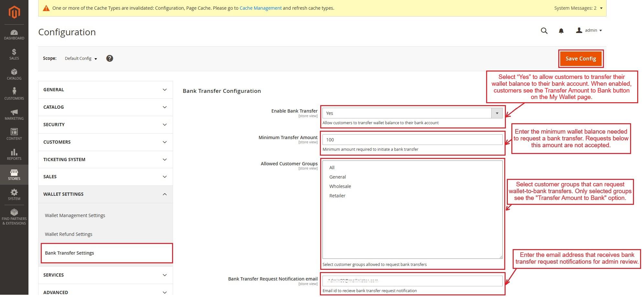Viewport: 644px width, 297px height.
Task: Open the Scope Default Config dropdown
Action: (81, 59)
